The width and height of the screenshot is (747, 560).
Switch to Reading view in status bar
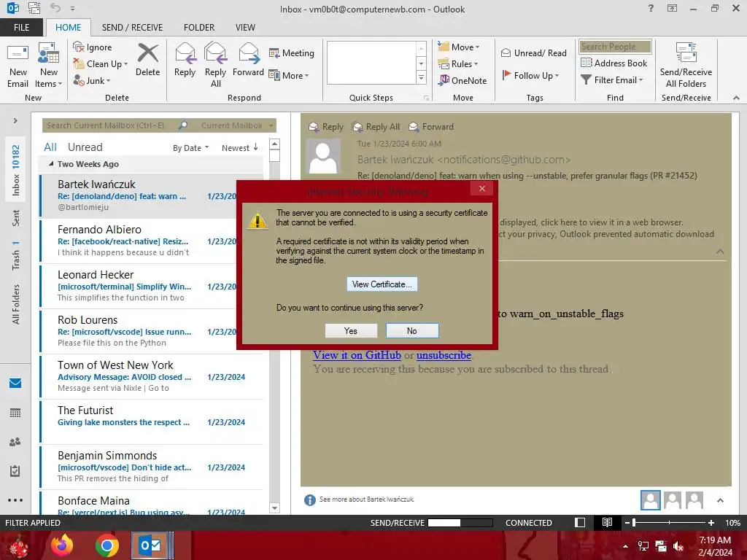[607, 522]
